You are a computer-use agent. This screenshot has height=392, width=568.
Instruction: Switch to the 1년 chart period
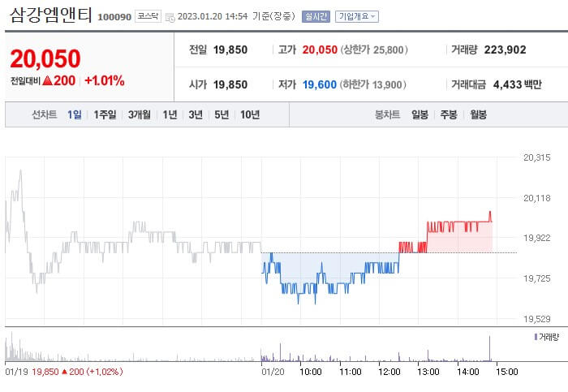click(x=170, y=114)
